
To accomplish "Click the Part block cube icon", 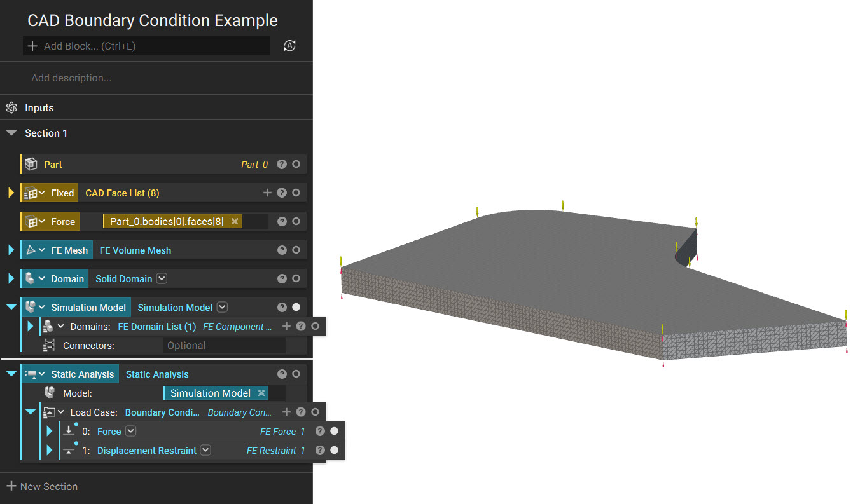I will (31, 163).
